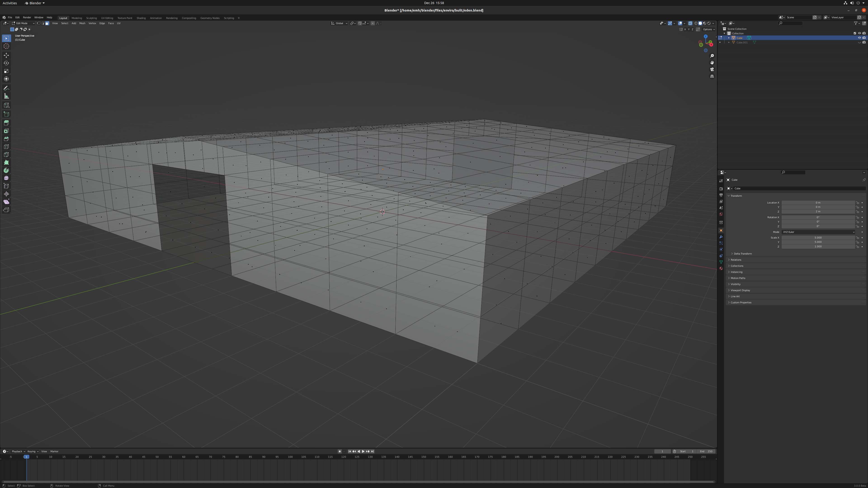
Task: Open the Physics properties tab
Action: point(721,250)
